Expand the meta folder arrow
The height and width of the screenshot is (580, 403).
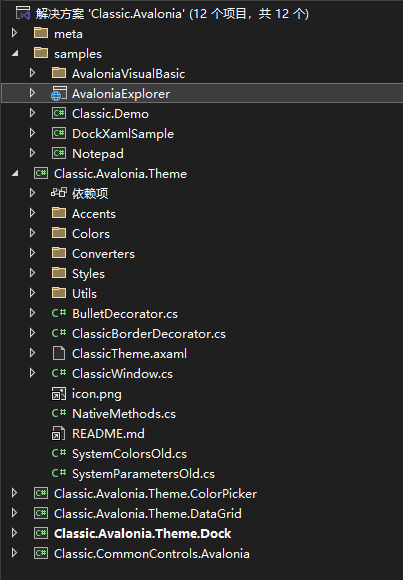[14, 33]
